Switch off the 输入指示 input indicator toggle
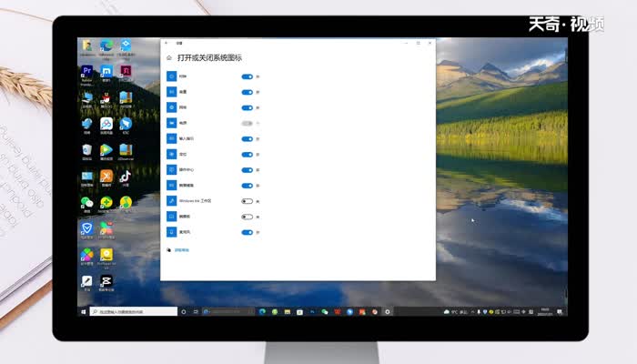637x364 pixels. [x=247, y=139]
